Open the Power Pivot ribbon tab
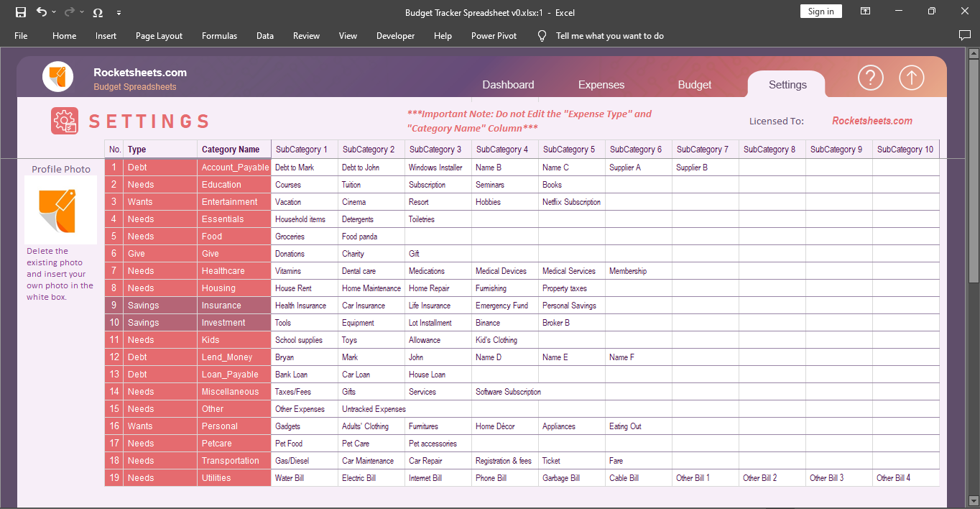The height and width of the screenshot is (509, 980). 494,36
